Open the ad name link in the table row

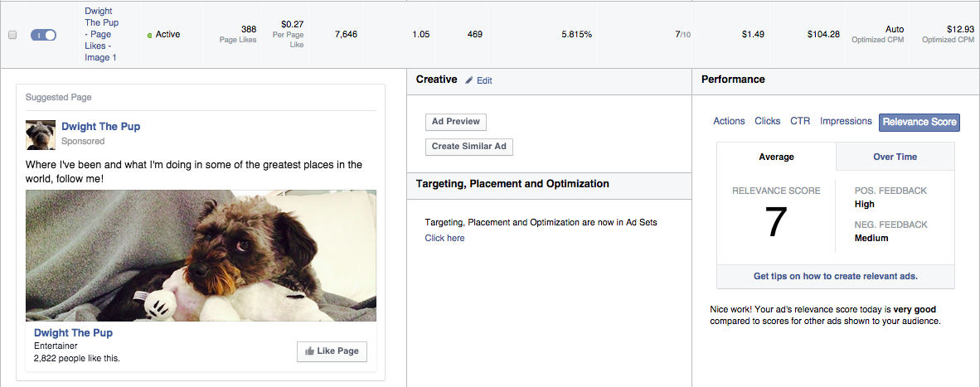point(101,35)
